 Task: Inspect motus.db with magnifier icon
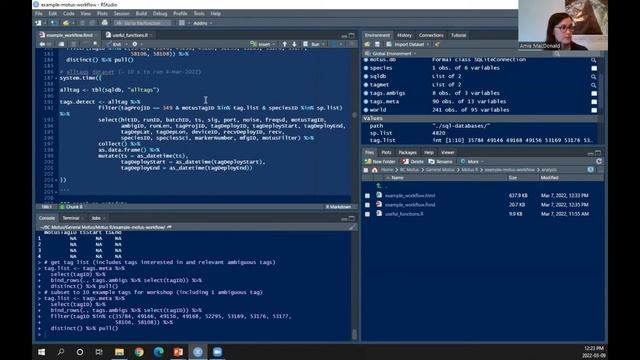594,60
